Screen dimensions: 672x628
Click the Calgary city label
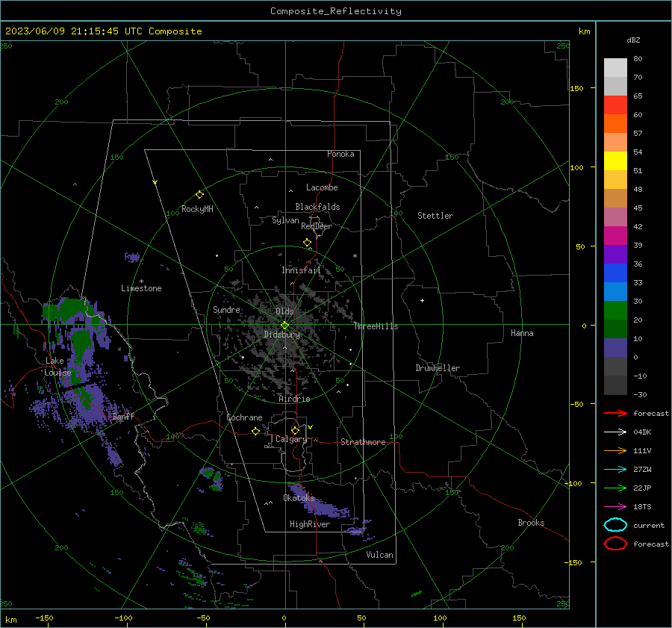tap(291, 439)
